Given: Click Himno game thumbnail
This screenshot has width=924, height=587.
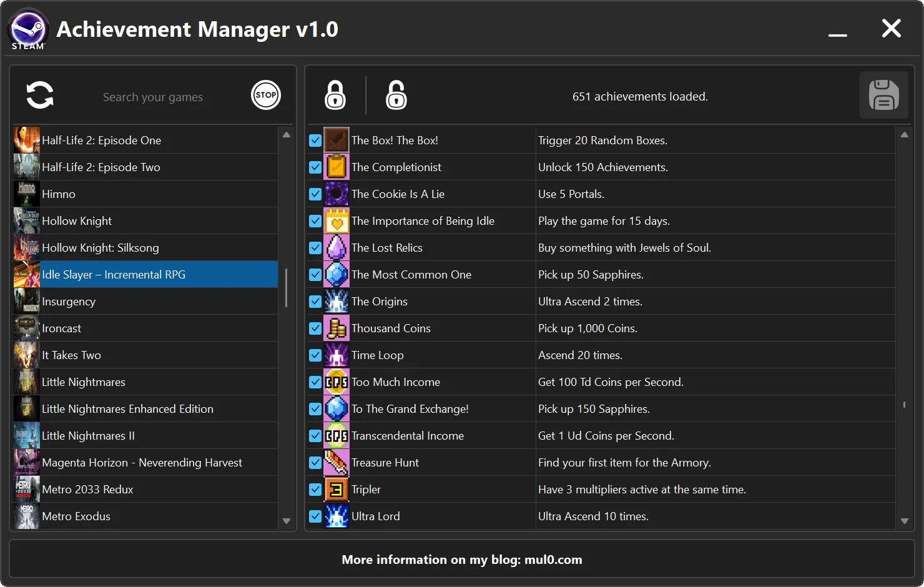Looking at the screenshot, I should (27, 194).
